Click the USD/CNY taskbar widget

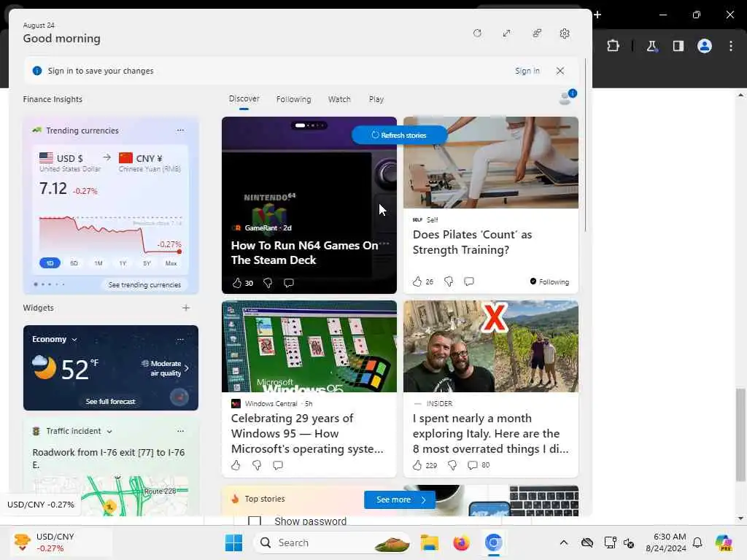pos(61,542)
